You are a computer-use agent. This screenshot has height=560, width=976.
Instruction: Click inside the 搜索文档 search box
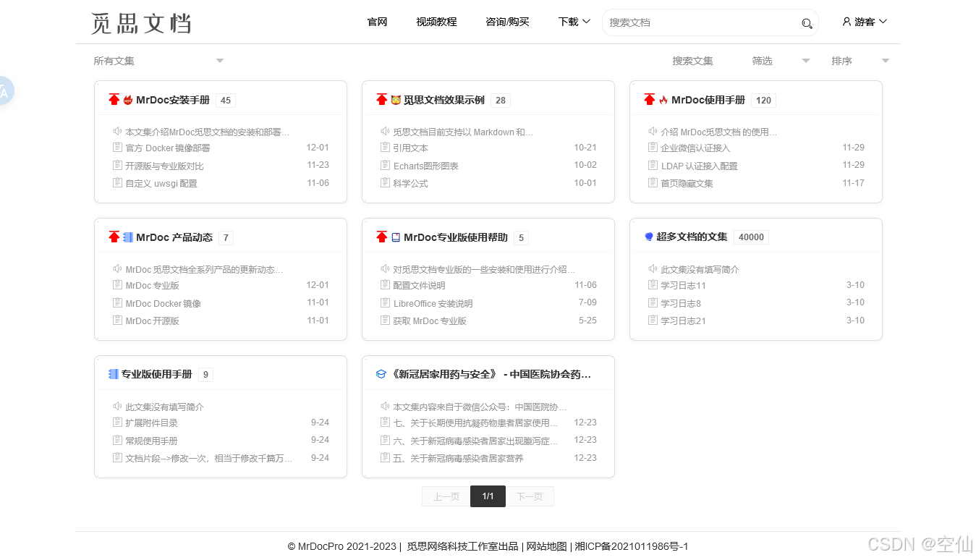[x=695, y=22]
